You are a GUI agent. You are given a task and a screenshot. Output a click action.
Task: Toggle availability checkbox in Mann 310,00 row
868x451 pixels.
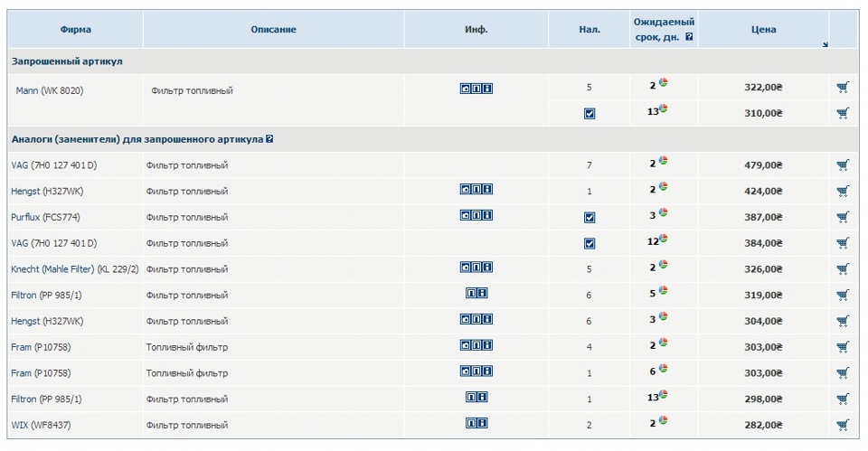[x=590, y=114]
